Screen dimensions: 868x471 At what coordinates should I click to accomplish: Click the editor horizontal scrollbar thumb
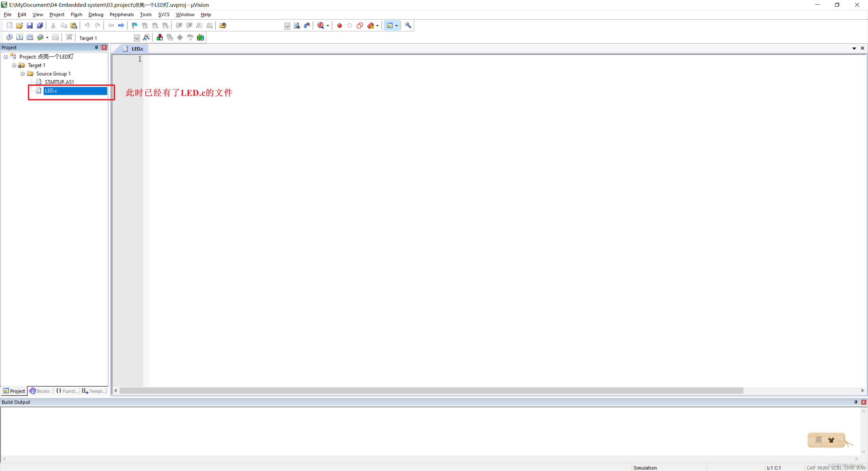pos(431,391)
